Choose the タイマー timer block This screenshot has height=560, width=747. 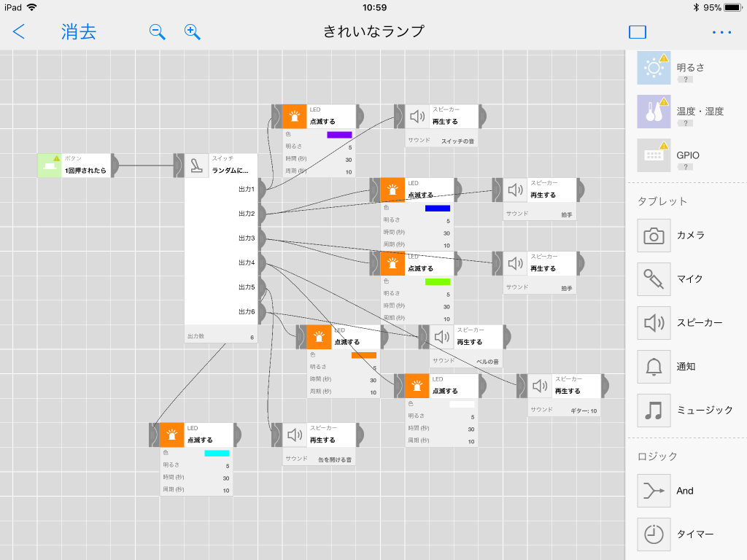(x=654, y=534)
